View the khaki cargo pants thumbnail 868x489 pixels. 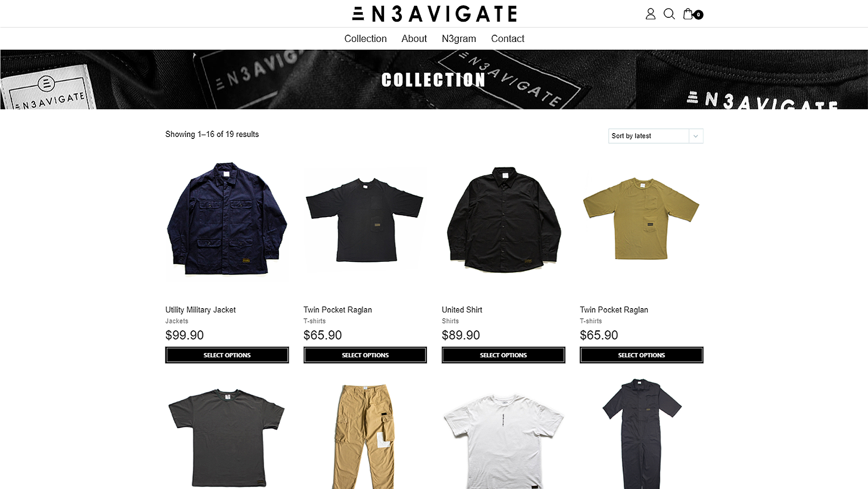click(365, 436)
